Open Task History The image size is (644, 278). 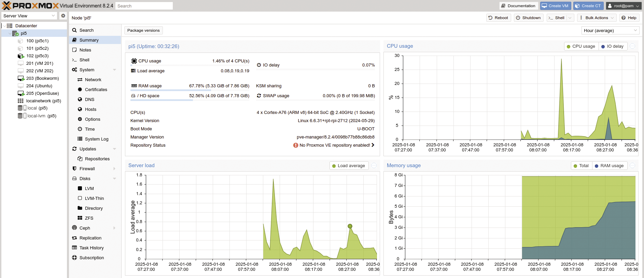(x=95, y=248)
